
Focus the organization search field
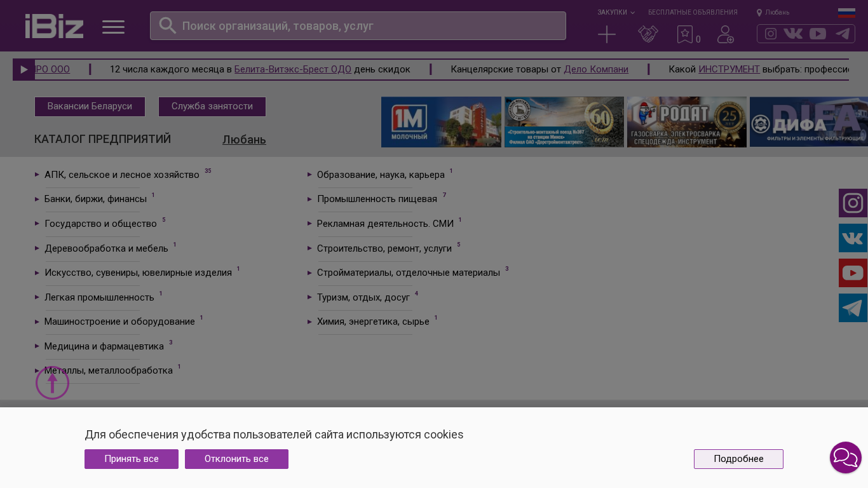358,25
